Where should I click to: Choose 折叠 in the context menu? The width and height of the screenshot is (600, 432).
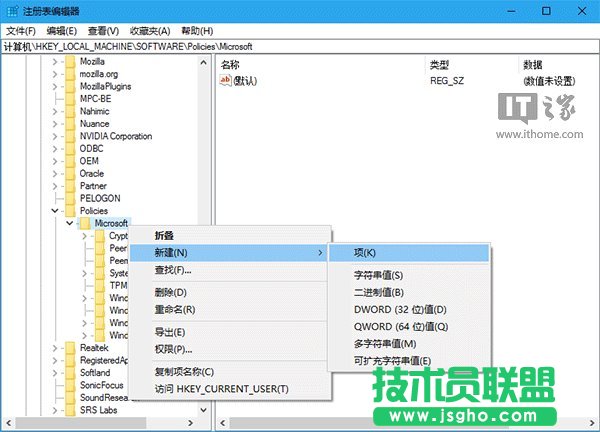click(x=230, y=236)
